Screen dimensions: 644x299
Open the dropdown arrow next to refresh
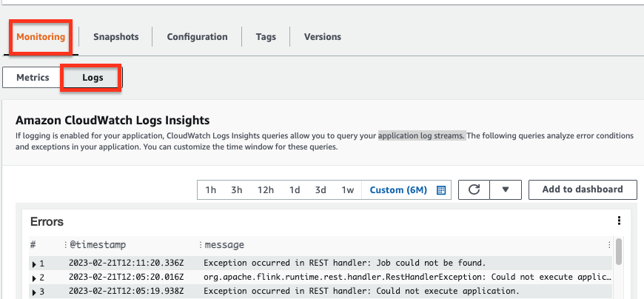pos(506,189)
